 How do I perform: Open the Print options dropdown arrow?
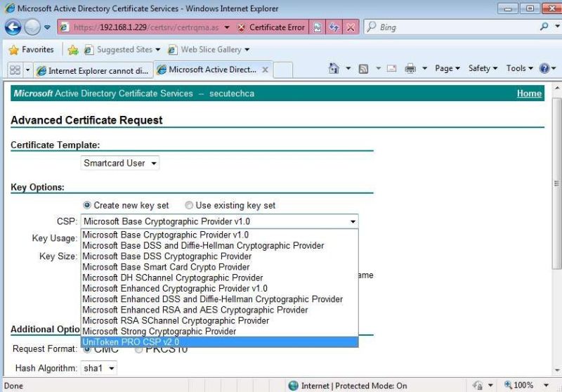pyautogui.click(x=424, y=68)
